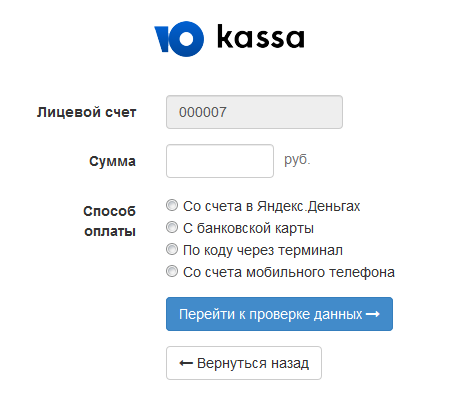Click the left arrow icon on the back button
The height and width of the screenshot is (418, 457).
pyautogui.click(x=186, y=363)
